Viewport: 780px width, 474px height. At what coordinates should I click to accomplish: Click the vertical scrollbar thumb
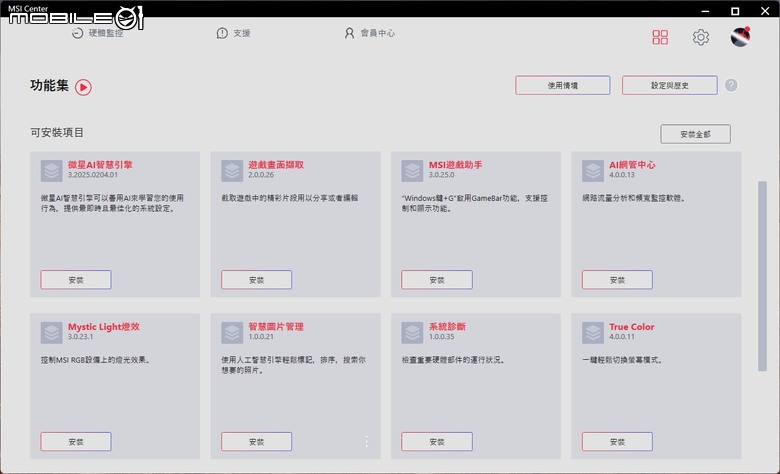click(762, 276)
